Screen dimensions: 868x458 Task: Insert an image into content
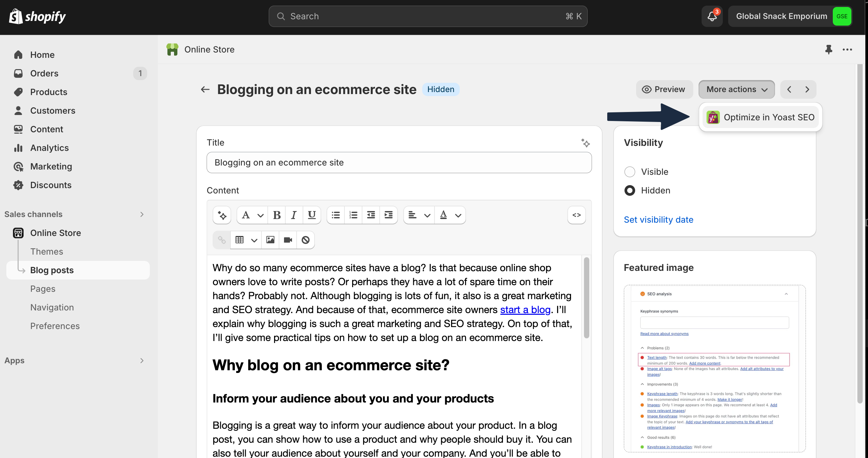click(270, 240)
